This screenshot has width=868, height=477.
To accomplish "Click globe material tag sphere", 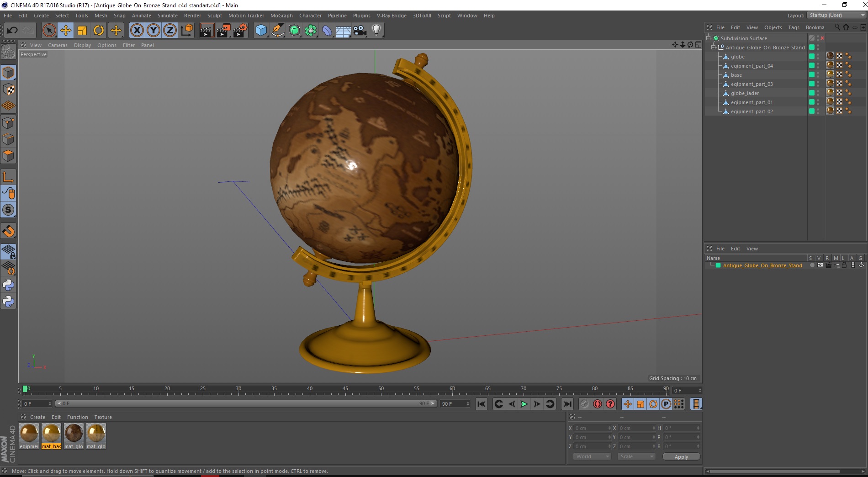I will [x=830, y=56].
